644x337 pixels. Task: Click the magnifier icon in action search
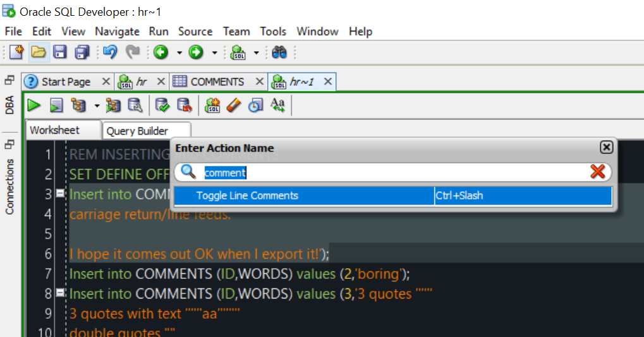[188, 172]
